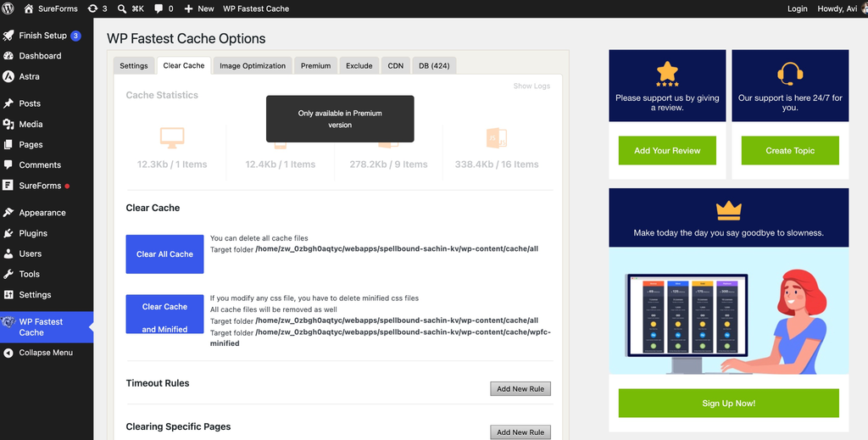This screenshot has height=440, width=868.
Task: Click the 338.4Kb / 16 Items statistic
Action: 497,164
